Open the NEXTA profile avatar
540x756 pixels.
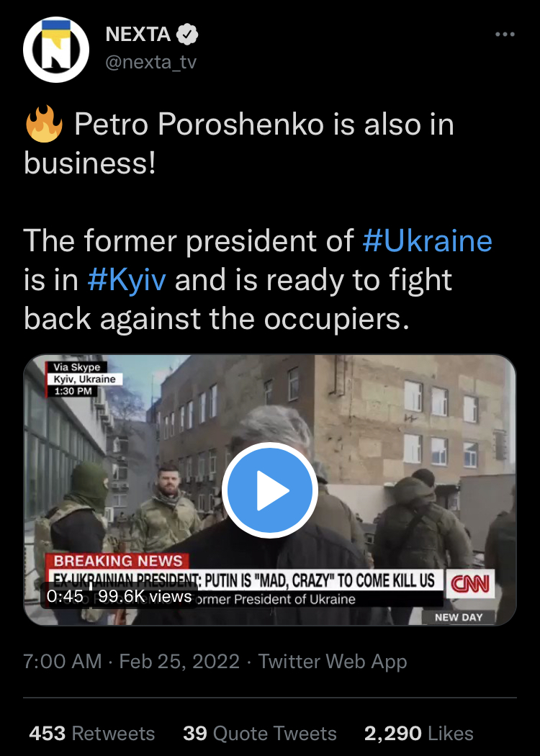point(56,50)
